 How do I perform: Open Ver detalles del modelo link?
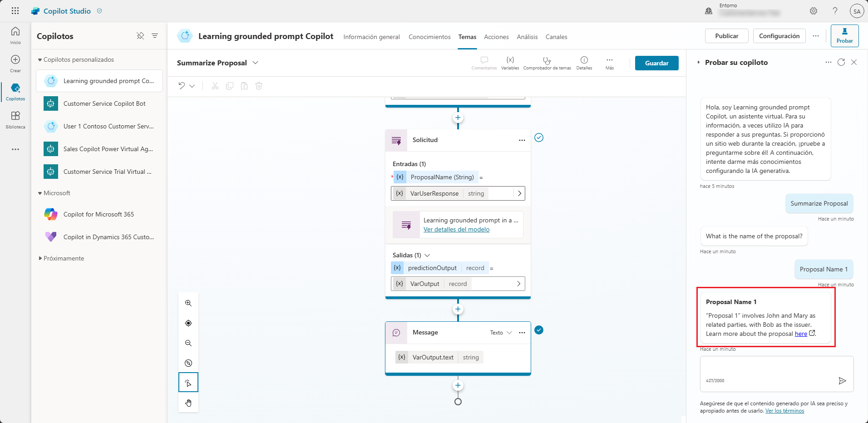point(456,229)
